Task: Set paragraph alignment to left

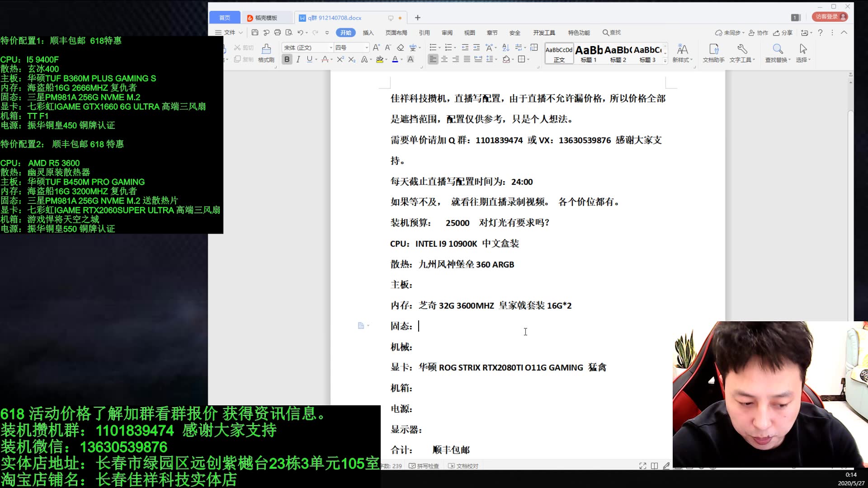Action: coord(433,59)
